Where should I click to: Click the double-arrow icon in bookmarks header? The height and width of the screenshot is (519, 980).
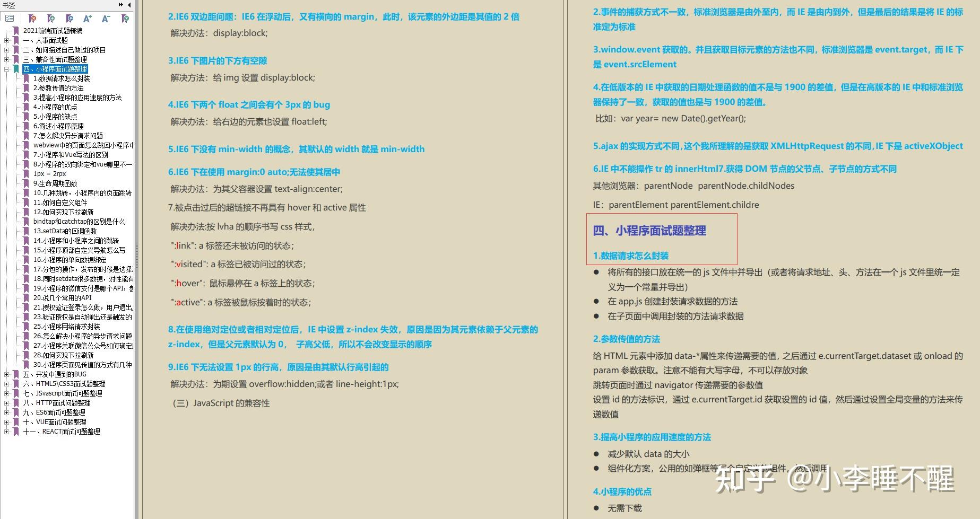click(x=121, y=5)
